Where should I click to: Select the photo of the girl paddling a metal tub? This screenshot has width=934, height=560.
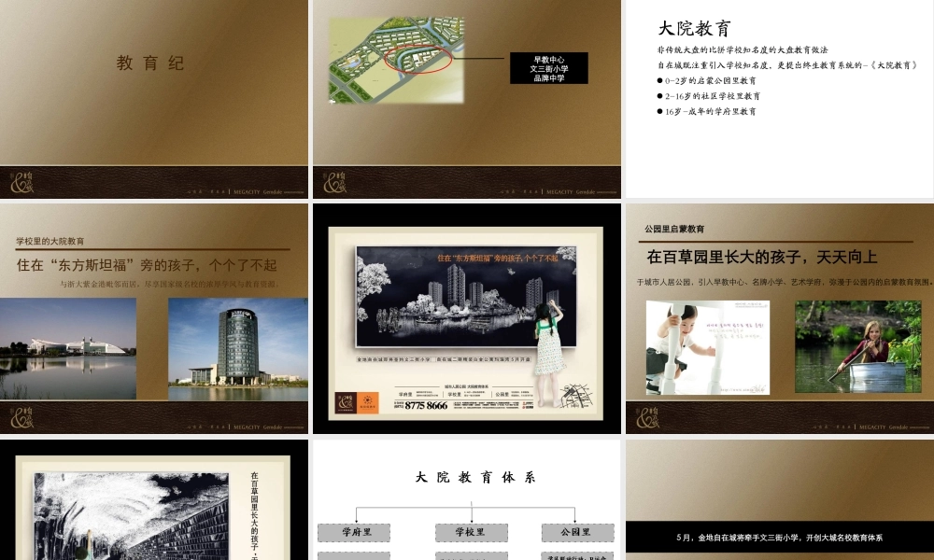point(857,346)
